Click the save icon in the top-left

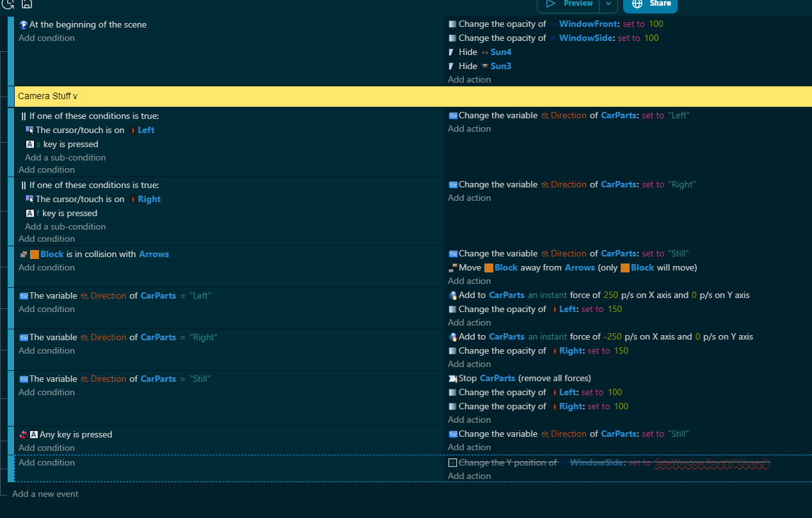pyautogui.click(x=27, y=4)
